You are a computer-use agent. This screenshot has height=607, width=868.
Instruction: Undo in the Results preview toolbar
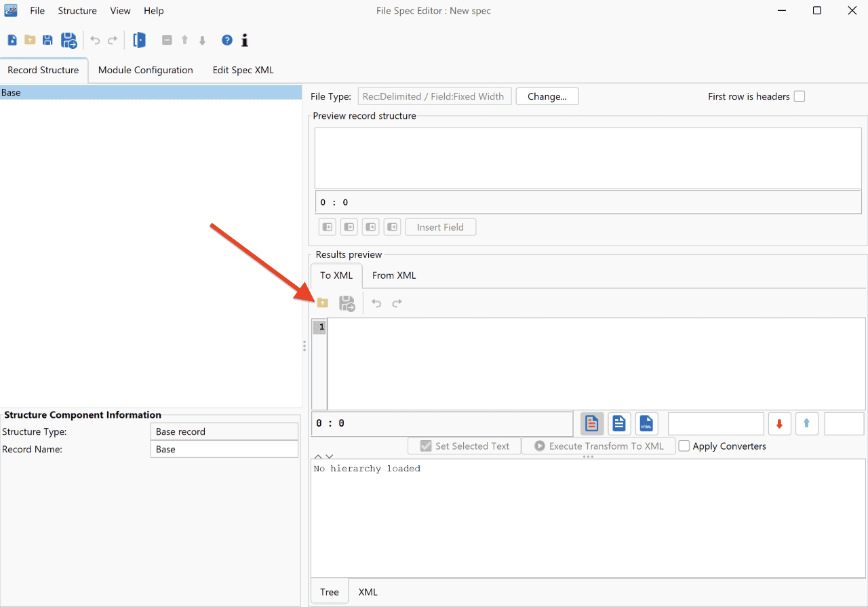tap(376, 303)
